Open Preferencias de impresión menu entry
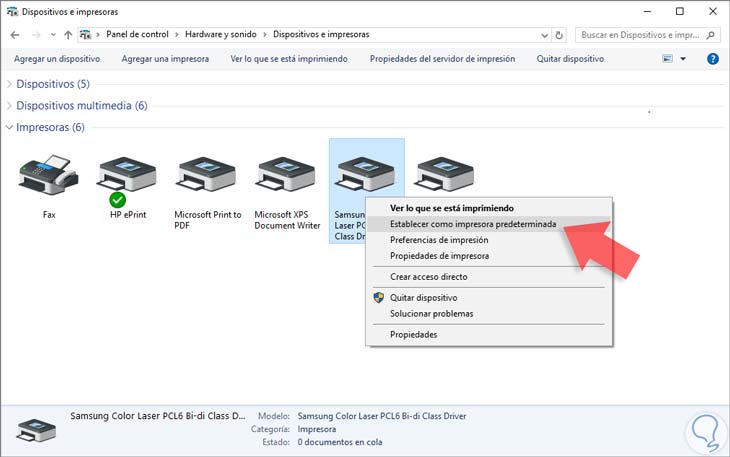 point(439,240)
